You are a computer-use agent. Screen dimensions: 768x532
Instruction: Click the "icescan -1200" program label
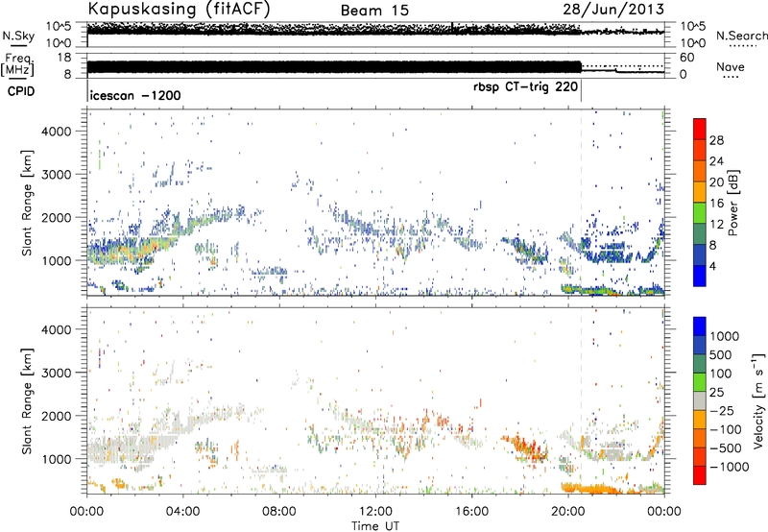tap(135, 95)
